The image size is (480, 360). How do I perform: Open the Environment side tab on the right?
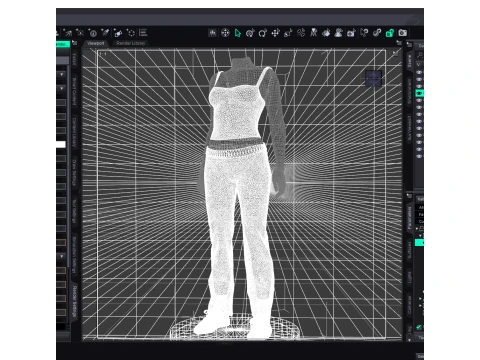409,91
